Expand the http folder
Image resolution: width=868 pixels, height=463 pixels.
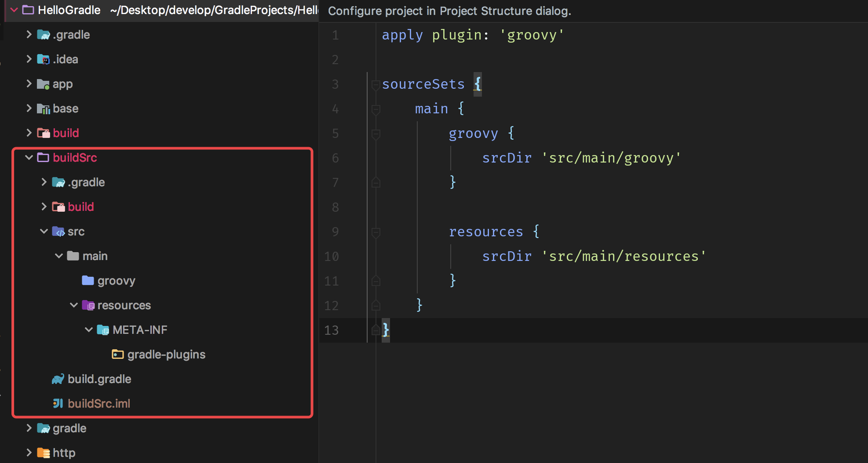point(29,453)
